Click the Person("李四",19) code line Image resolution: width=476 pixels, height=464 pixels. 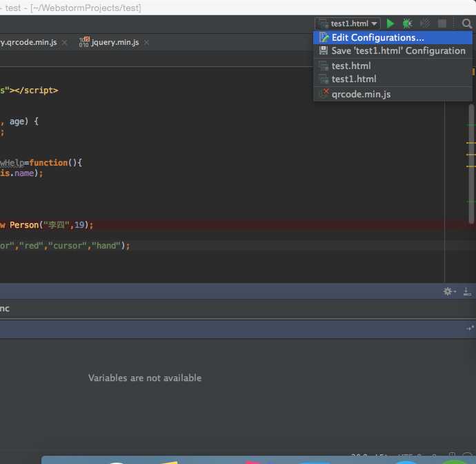(47, 225)
